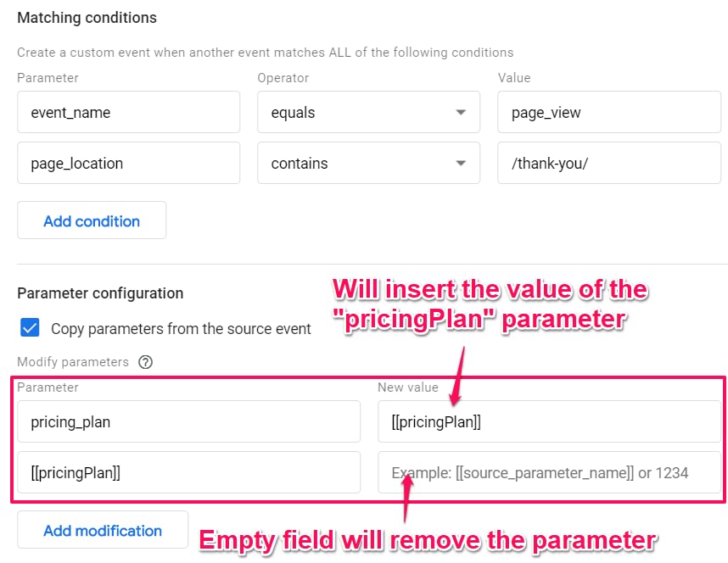This screenshot has width=728, height=563.
Task: Select the equals operator combo box
Action: coord(368,112)
